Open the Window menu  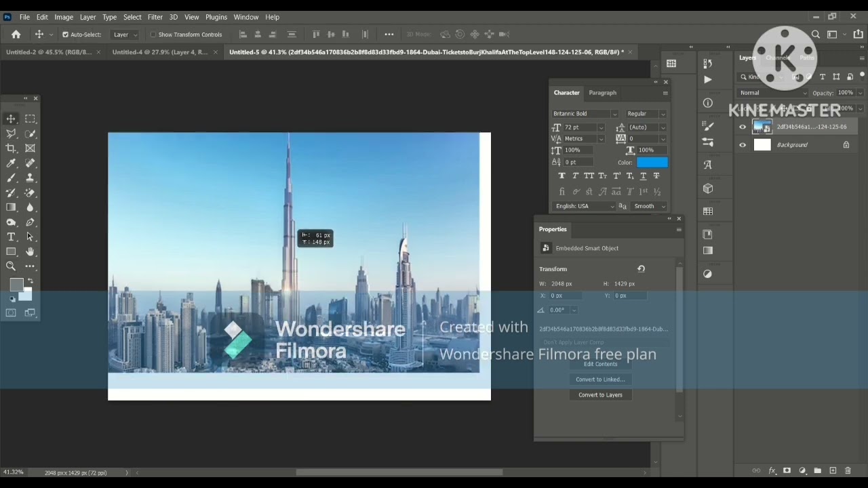click(x=246, y=17)
